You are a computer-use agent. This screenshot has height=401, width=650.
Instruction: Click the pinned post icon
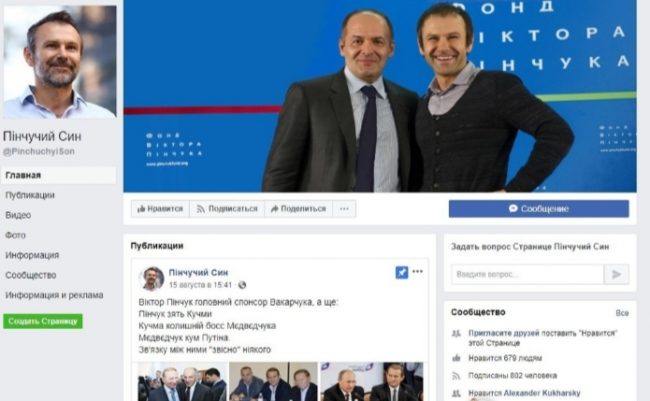click(x=401, y=272)
